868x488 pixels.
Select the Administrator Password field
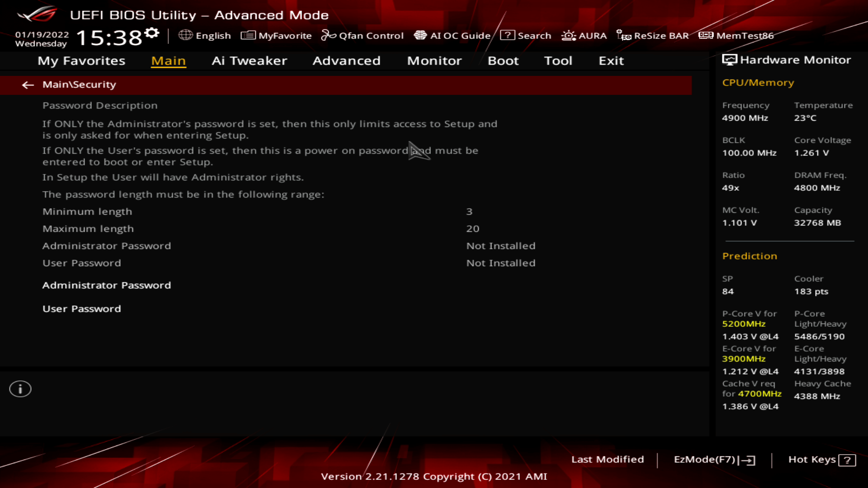pyautogui.click(x=107, y=285)
